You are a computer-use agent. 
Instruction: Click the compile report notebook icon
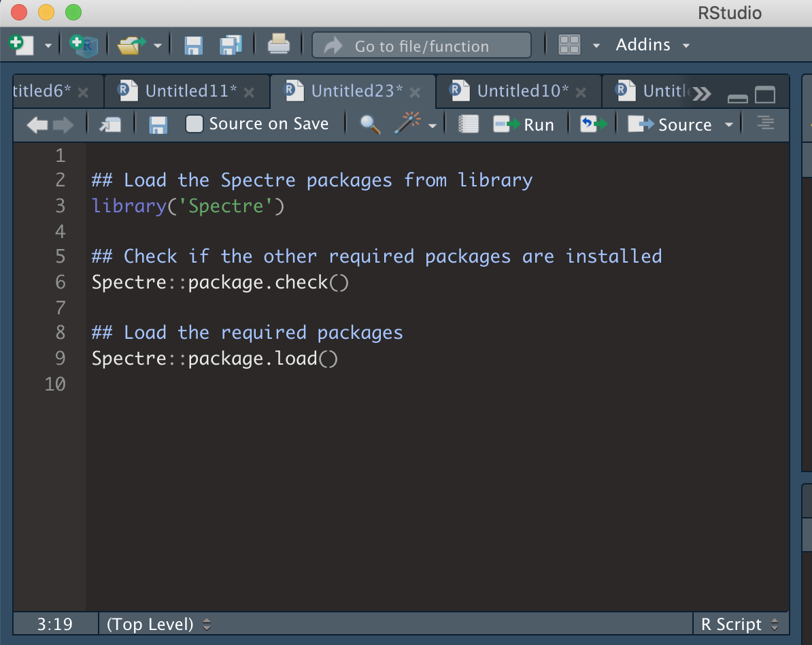469,125
